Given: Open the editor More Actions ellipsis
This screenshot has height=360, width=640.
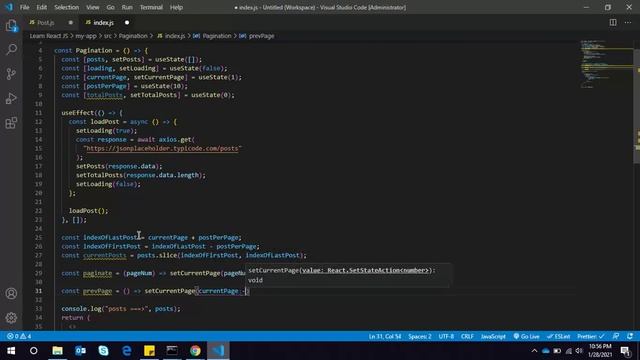Looking at the screenshot, I should [x=628, y=22].
